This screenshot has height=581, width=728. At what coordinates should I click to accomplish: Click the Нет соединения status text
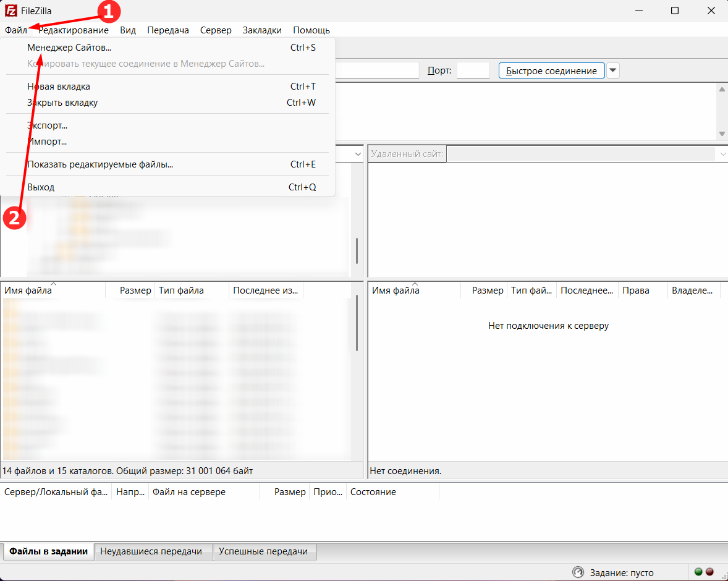coord(405,471)
